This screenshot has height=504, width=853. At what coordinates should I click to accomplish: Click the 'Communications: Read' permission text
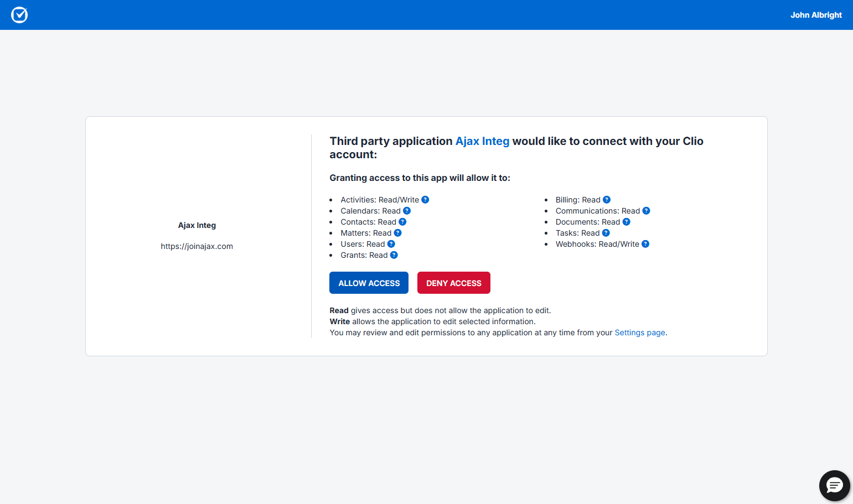598,211
